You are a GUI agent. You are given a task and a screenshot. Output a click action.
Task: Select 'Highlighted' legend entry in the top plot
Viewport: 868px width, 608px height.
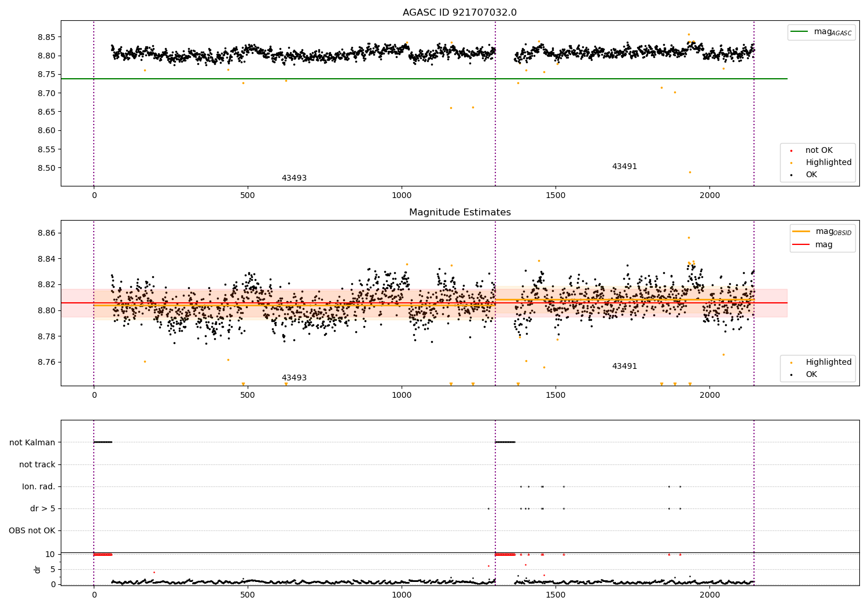822,163
